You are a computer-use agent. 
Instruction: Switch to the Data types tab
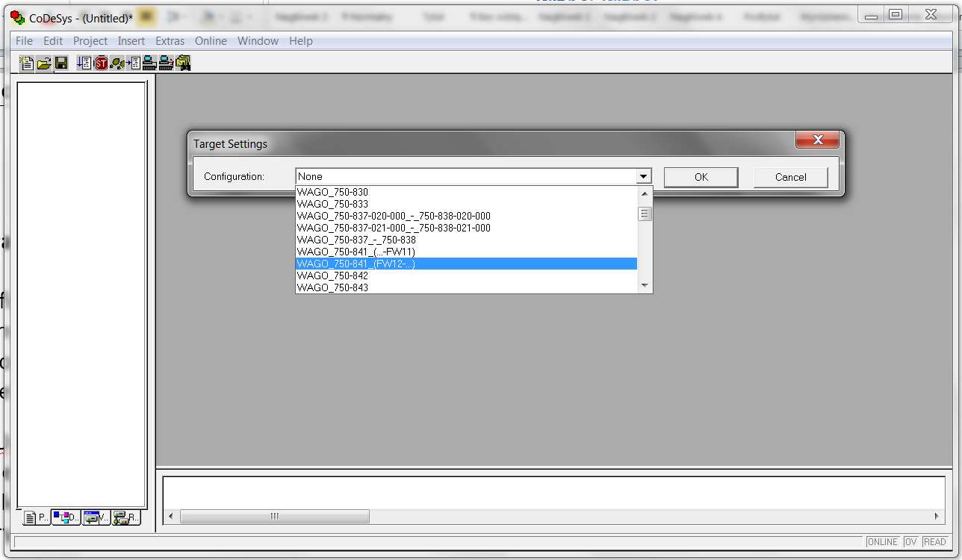(x=66, y=517)
